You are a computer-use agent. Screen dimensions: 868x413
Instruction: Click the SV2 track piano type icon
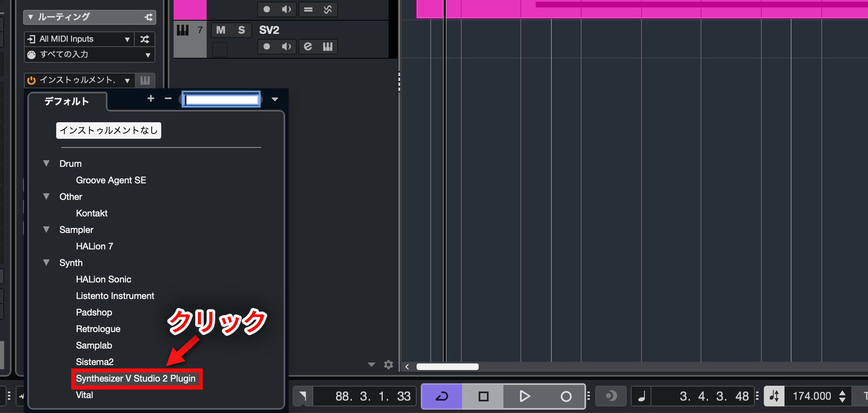click(x=183, y=30)
